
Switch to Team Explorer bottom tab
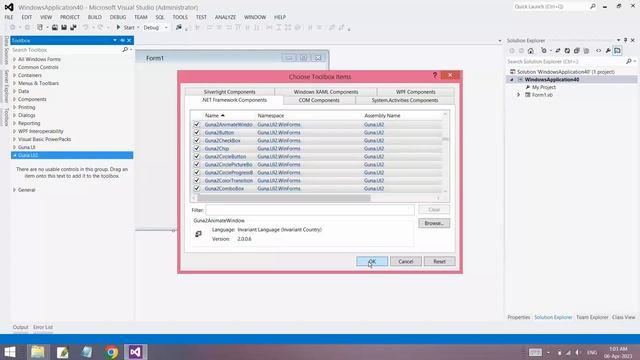coord(592,317)
